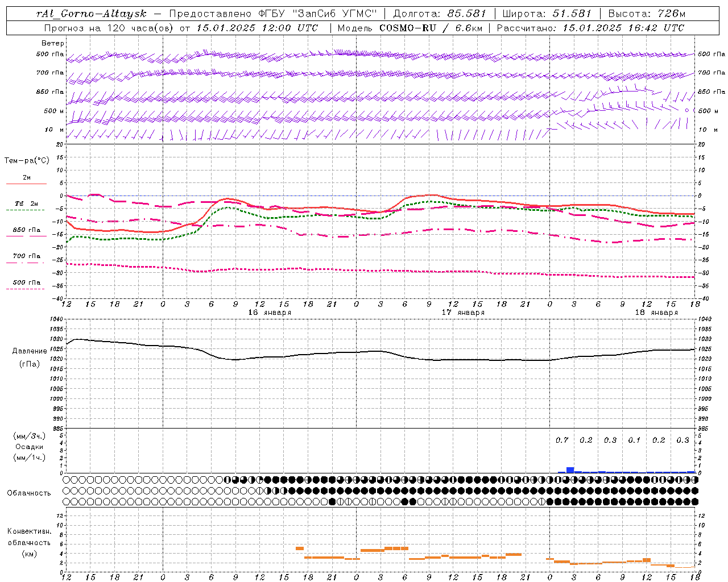
Task: Click the 16 января date label
Action: tap(270, 313)
